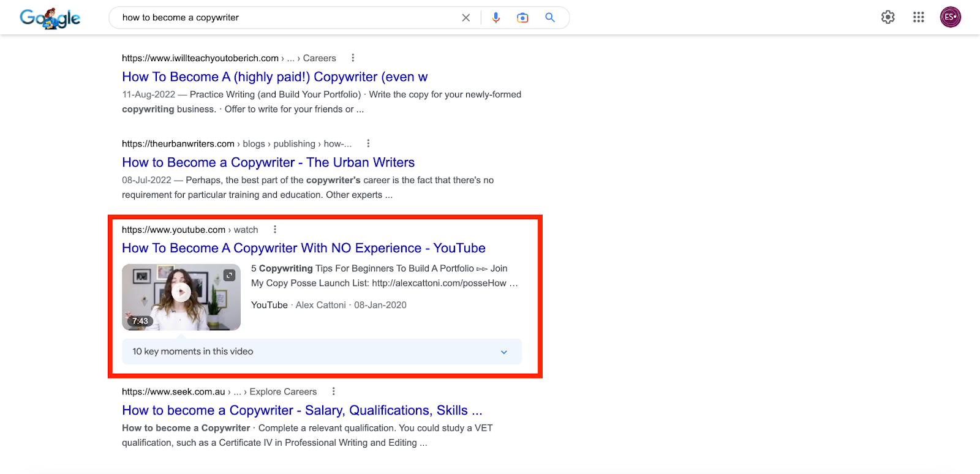Screen dimensions: 980x474
Task: Click the Google logo
Action: (x=50, y=18)
